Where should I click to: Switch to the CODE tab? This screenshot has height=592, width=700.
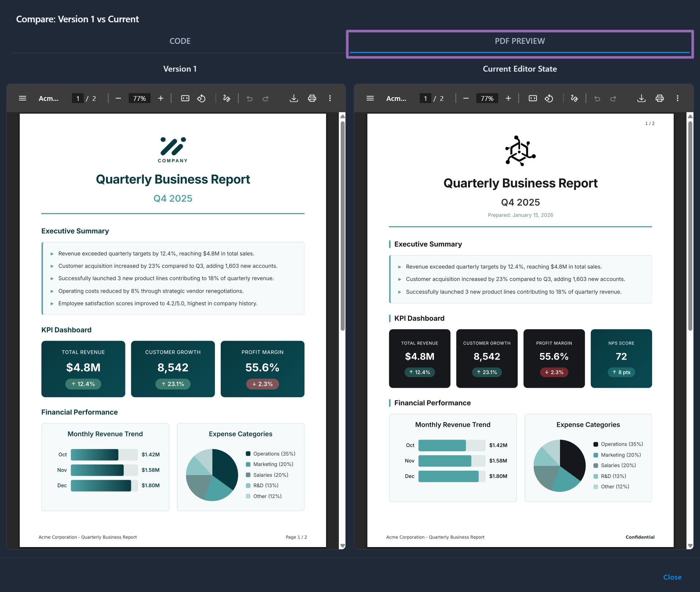point(180,41)
